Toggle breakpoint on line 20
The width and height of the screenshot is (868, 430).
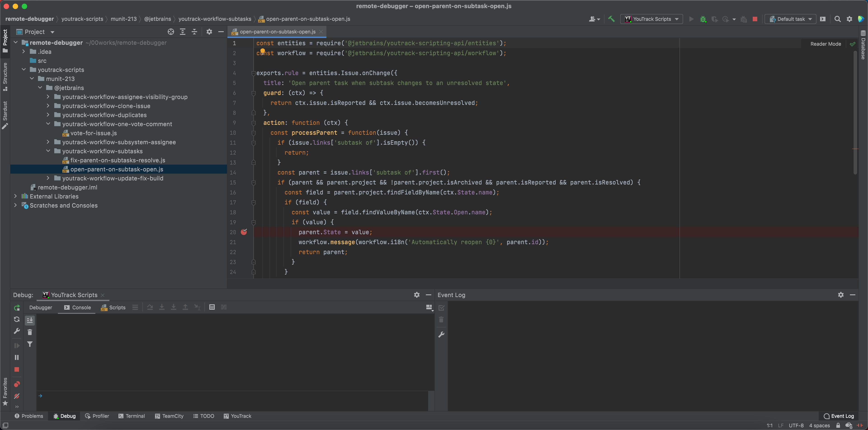(x=244, y=232)
